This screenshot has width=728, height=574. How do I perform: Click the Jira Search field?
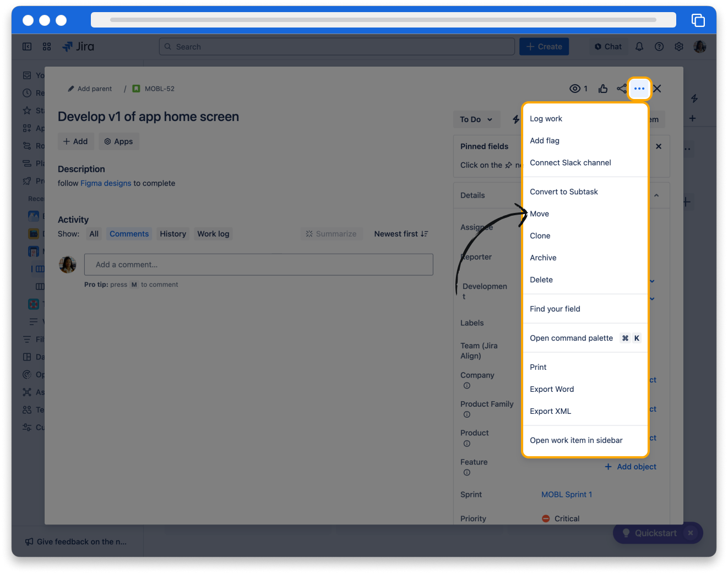(x=337, y=47)
